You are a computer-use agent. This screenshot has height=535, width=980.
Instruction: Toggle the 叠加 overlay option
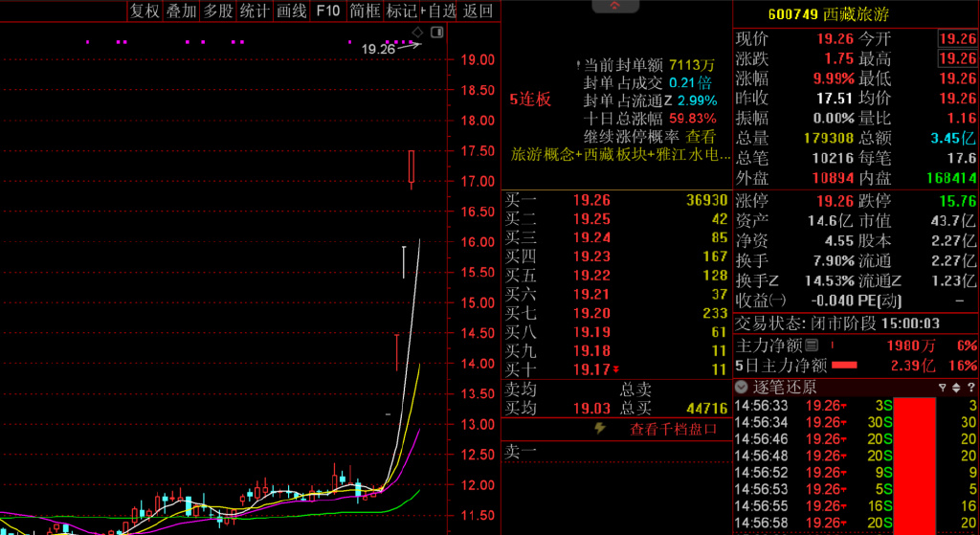[181, 11]
